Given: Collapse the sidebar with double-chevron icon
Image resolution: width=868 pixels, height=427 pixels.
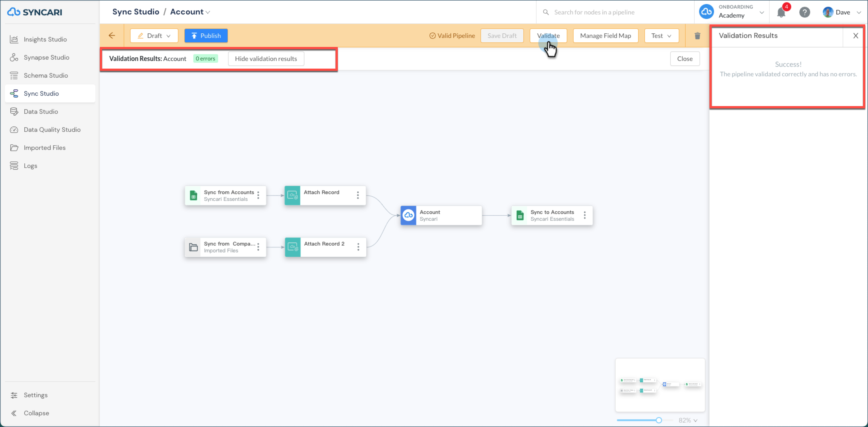Looking at the screenshot, I should (x=14, y=413).
